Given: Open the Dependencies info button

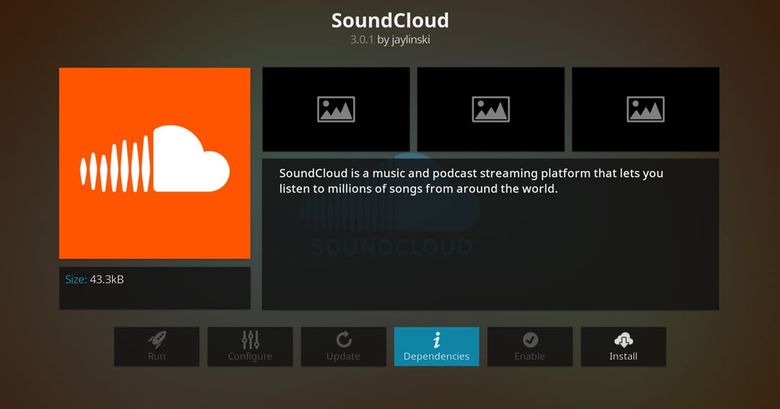Looking at the screenshot, I should pyautogui.click(x=437, y=347).
